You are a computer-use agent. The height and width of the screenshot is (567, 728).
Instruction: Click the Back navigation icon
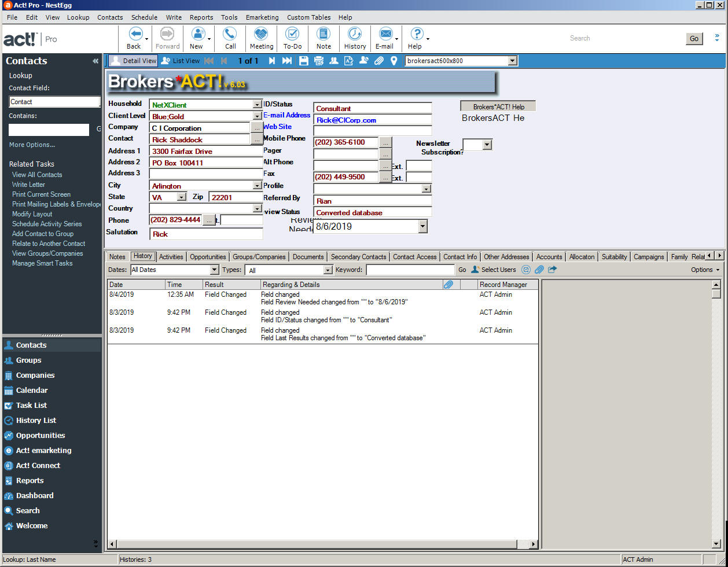point(135,34)
